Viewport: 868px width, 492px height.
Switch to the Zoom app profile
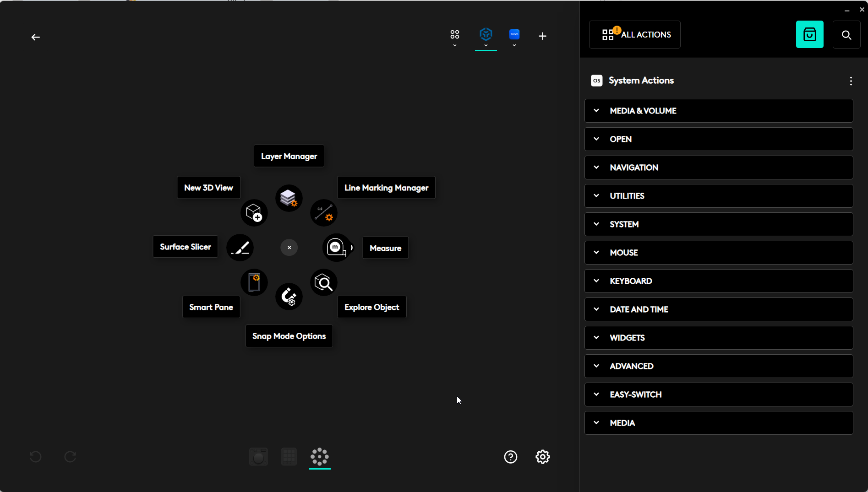click(x=514, y=35)
